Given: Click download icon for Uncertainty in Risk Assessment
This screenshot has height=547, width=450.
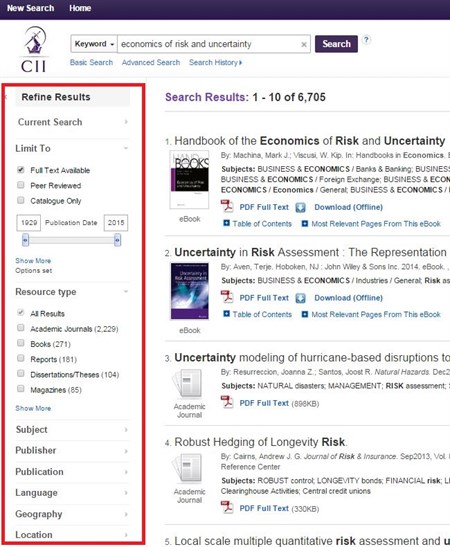Looking at the screenshot, I should [x=300, y=298].
